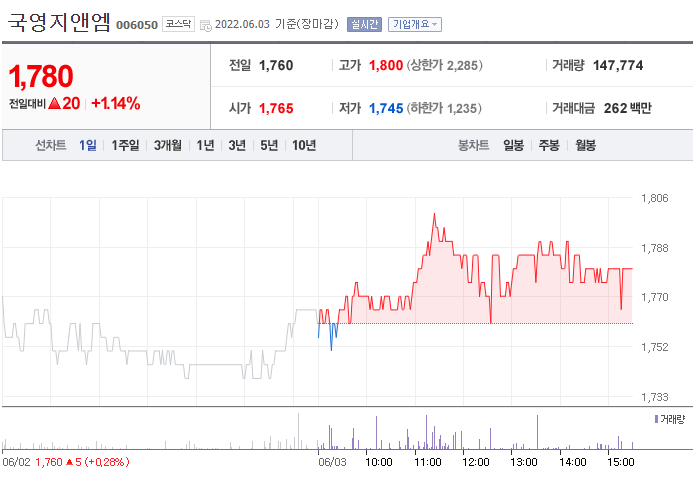Viewport: 693px width, 479px height.
Task: Click the 1,733 y-axis label
Action: click(x=655, y=397)
